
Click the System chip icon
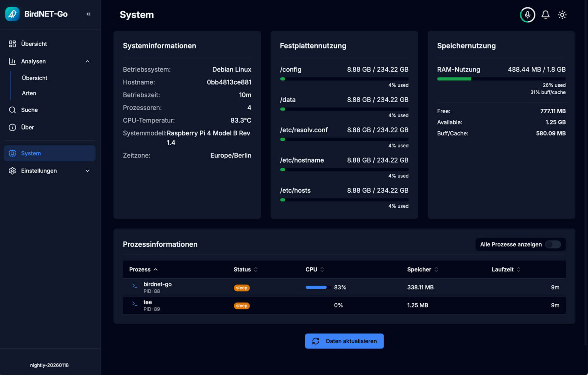[12, 153]
